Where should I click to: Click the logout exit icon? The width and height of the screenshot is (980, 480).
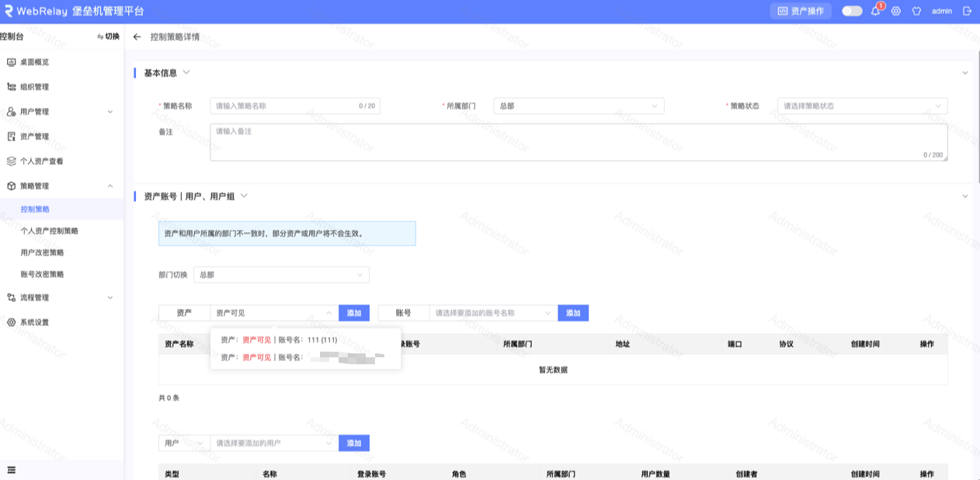967,11
